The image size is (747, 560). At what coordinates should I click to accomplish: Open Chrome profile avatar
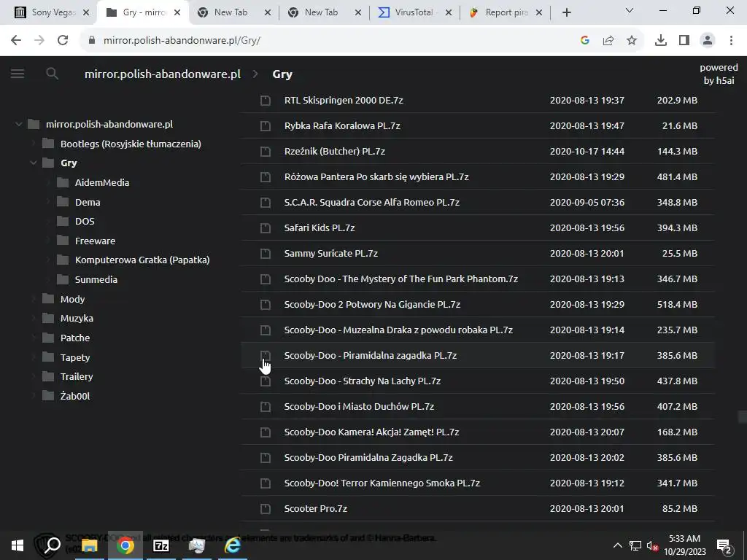pos(708,41)
